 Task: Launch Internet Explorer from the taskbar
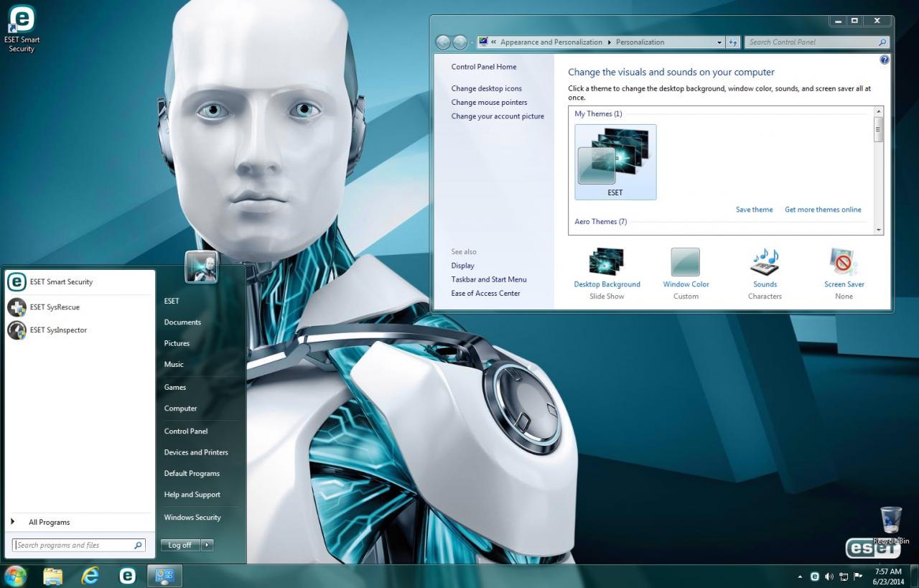(90, 576)
